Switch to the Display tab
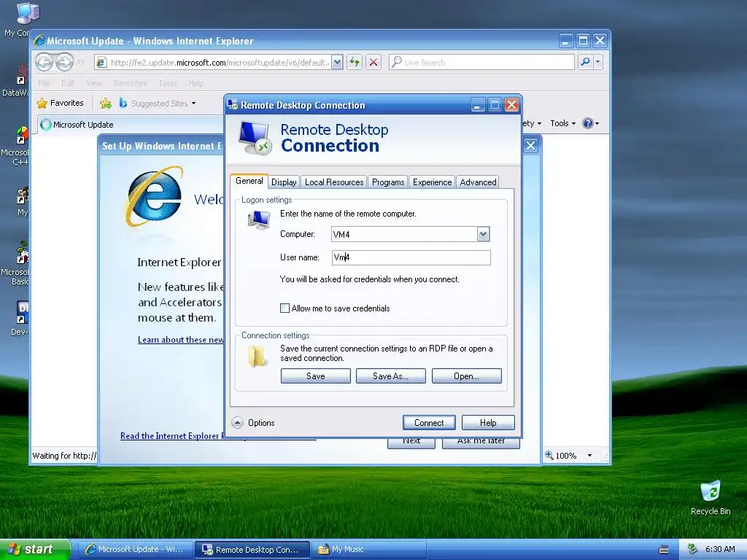 tap(284, 182)
